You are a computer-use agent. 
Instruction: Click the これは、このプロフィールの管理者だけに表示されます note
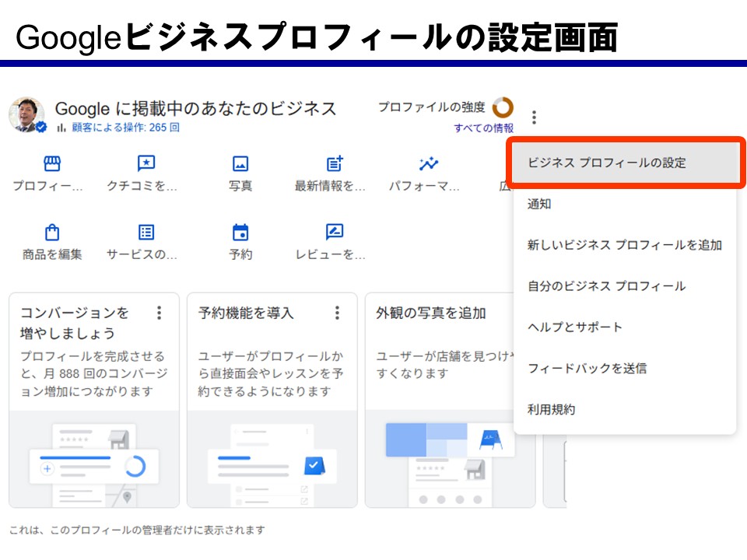click(x=137, y=530)
